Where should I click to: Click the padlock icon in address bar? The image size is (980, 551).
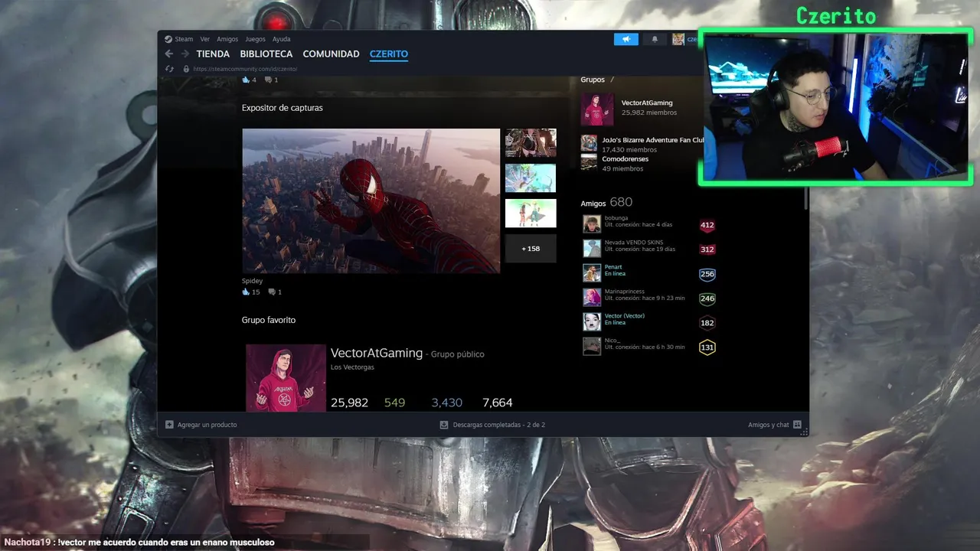(x=186, y=69)
